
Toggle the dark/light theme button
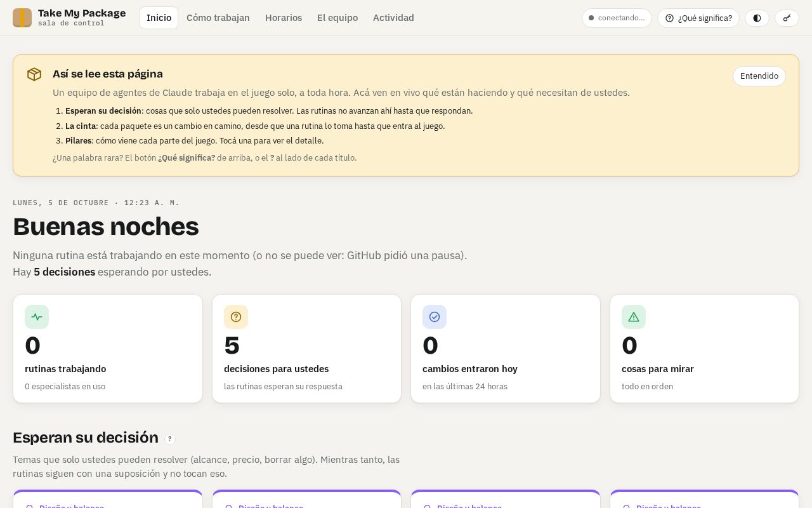757,18
